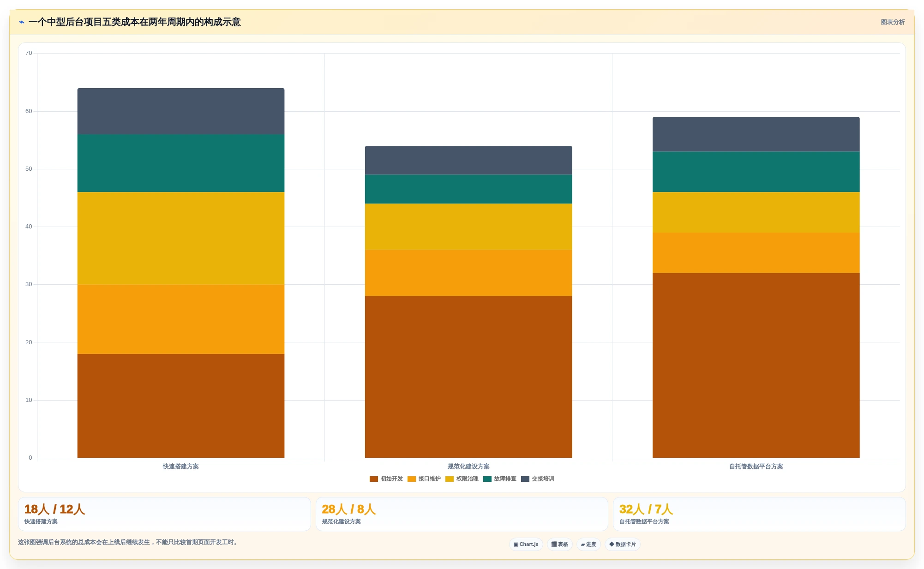Open the 18人 / 12人 stat card
924x569 pixels.
pyautogui.click(x=164, y=514)
